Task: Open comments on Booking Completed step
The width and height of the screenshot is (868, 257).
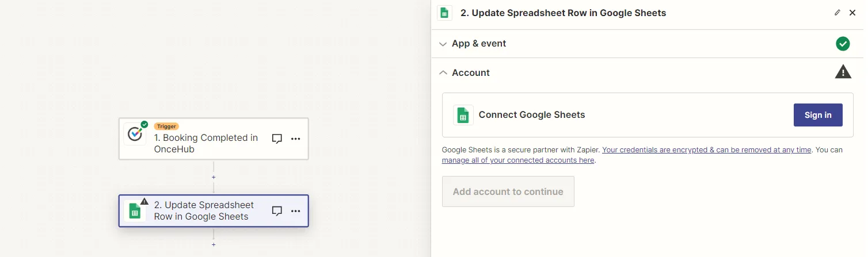Action: tap(277, 139)
